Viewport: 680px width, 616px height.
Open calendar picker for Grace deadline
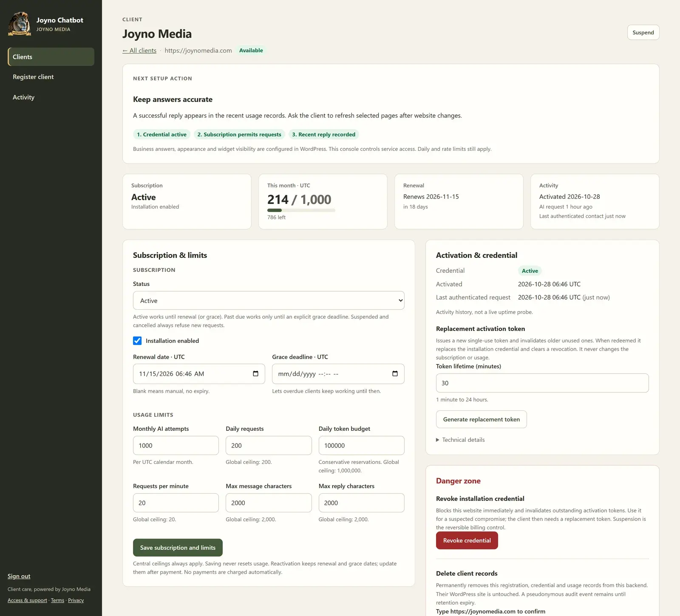(395, 374)
